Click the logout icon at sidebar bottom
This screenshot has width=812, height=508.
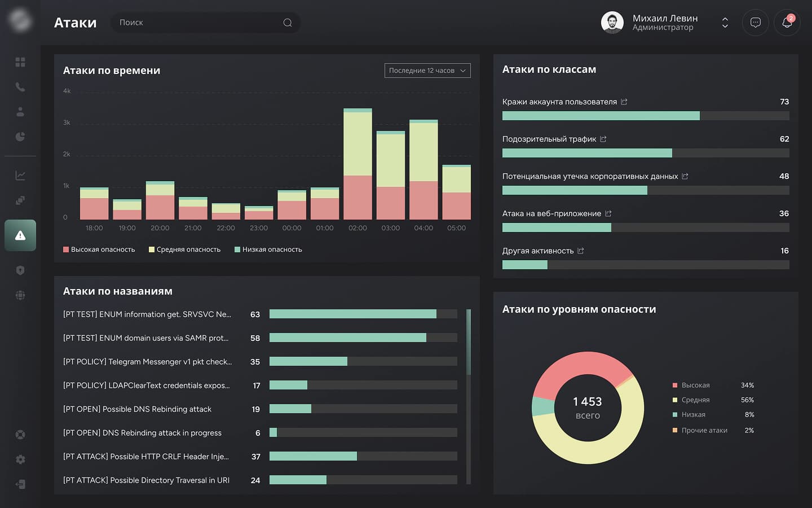tap(20, 484)
